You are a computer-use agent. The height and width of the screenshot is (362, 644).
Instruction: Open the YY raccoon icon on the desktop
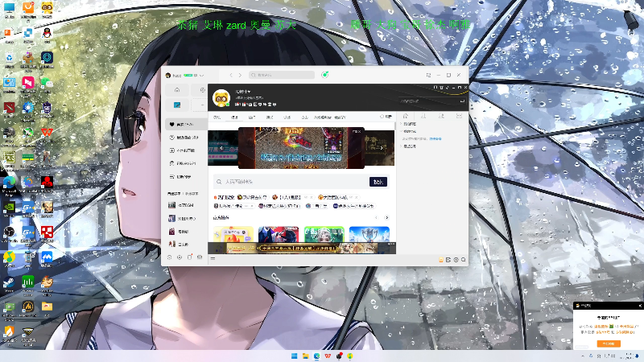tap(47, 8)
